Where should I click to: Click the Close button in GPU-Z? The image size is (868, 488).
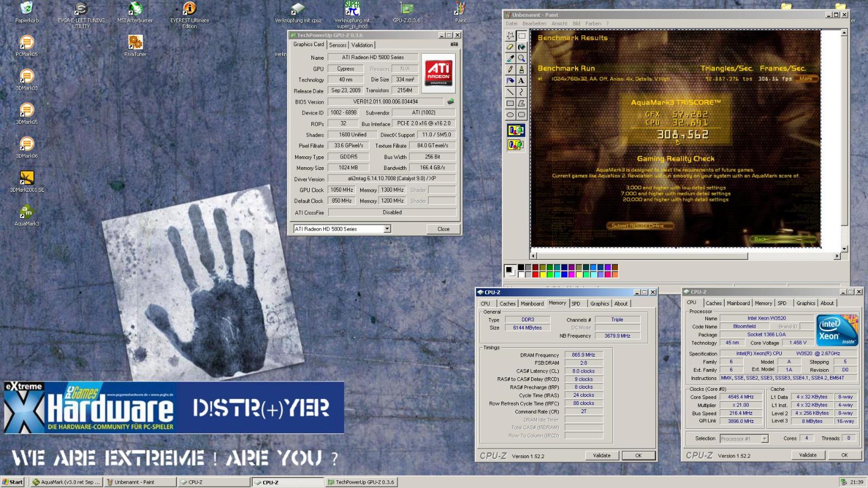(x=443, y=229)
